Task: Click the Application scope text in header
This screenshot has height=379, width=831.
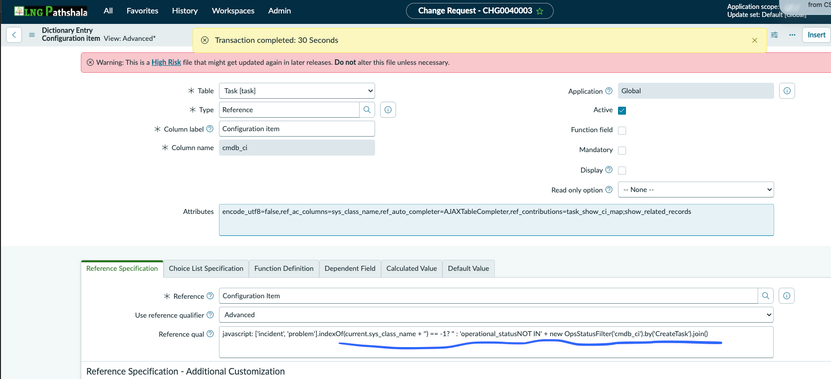Action: (753, 6)
